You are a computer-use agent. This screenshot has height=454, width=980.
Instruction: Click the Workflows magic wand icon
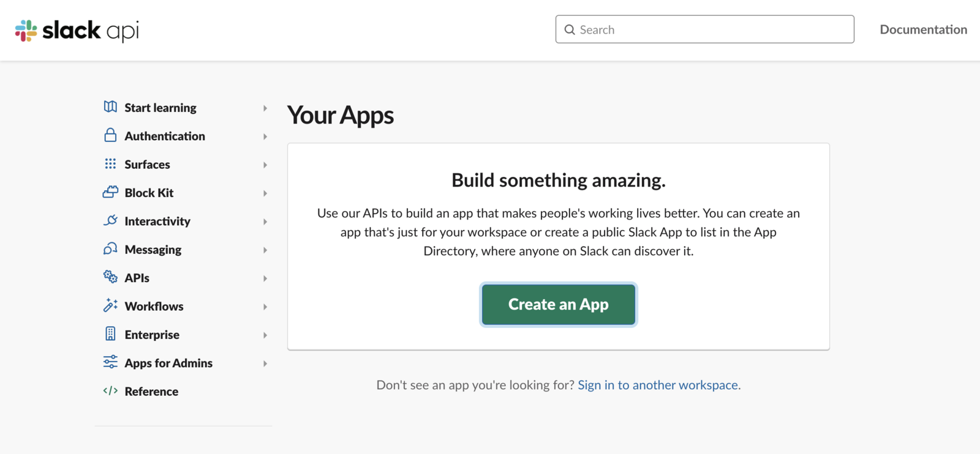pyautogui.click(x=110, y=305)
